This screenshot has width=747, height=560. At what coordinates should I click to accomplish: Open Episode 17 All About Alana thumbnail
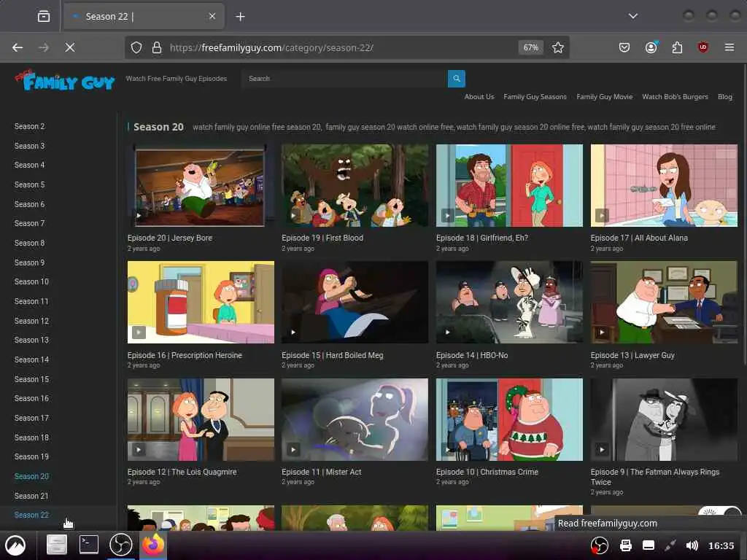[664, 186]
